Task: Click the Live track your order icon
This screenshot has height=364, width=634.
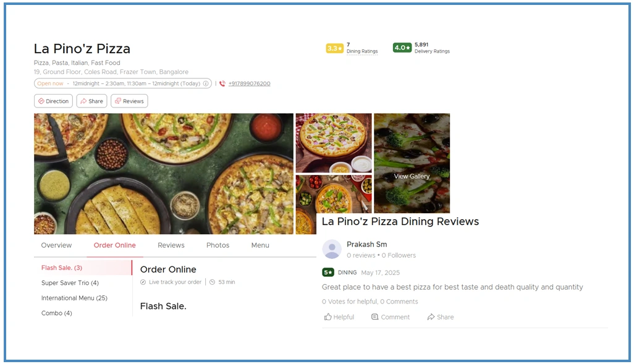Action: tap(143, 282)
